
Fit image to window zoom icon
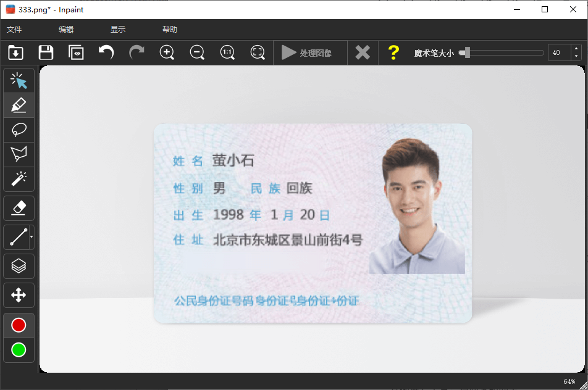tap(258, 53)
